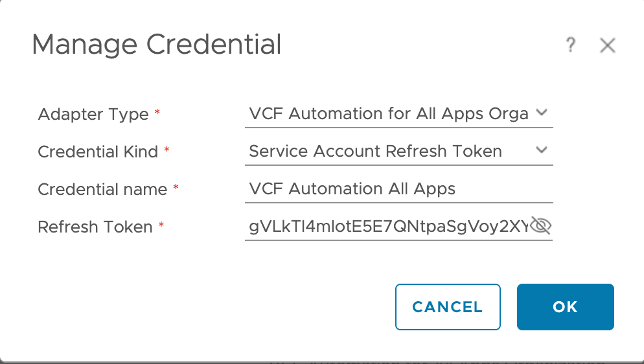The height and width of the screenshot is (364, 644).
Task: Click the chevron beside VCF Automation adapter
Action: coord(542,113)
